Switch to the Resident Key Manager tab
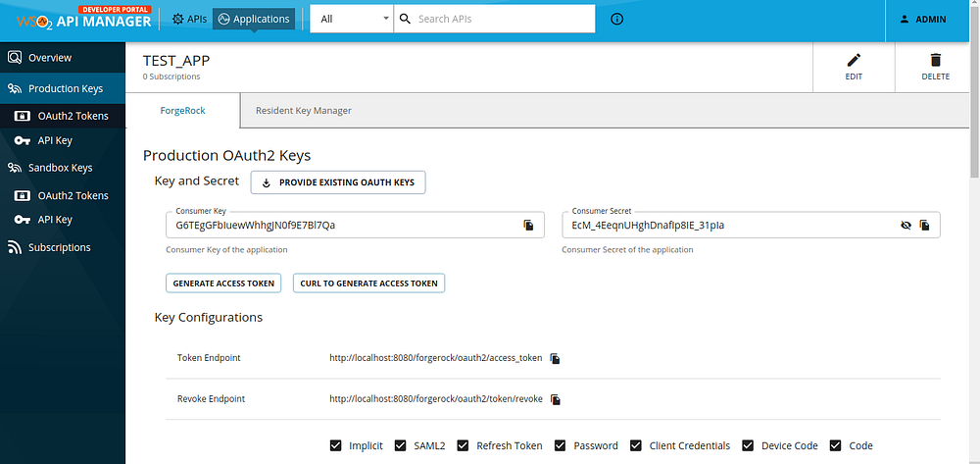This screenshot has width=980, height=464. click(303, 111)
